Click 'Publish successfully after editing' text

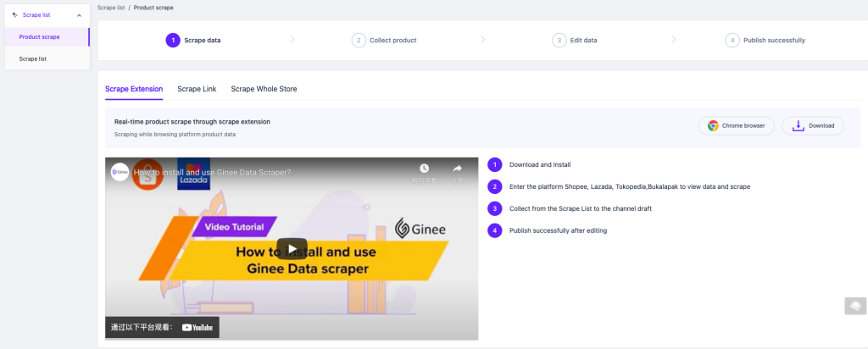click(x=558, y=230)
